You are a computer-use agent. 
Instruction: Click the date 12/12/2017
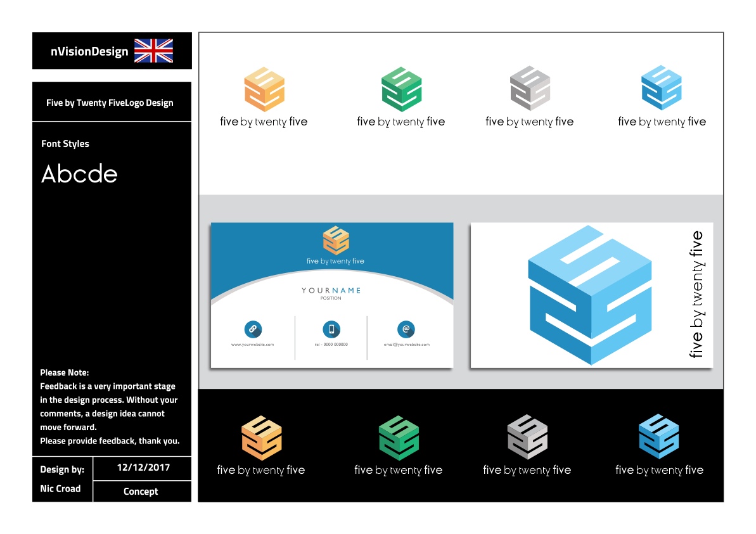(x=143, y=467)
